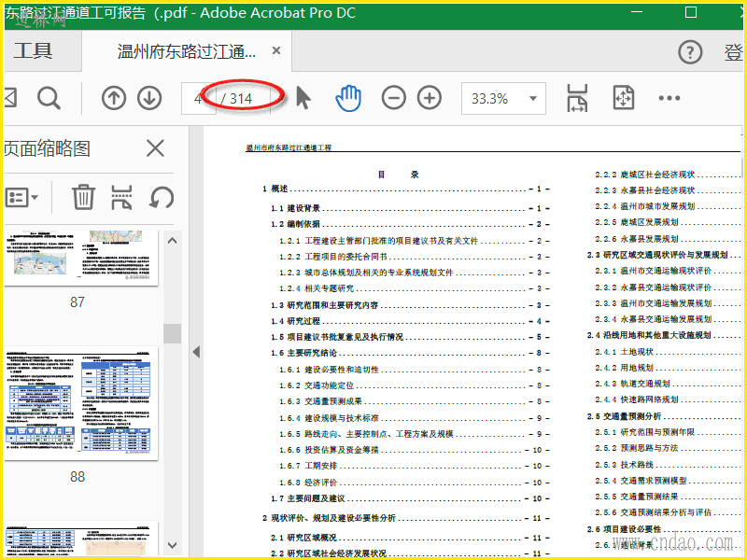This screenshot has width=747, height=560.
Task: Click the thumbnail panel page layout icon
Action: 121,197
